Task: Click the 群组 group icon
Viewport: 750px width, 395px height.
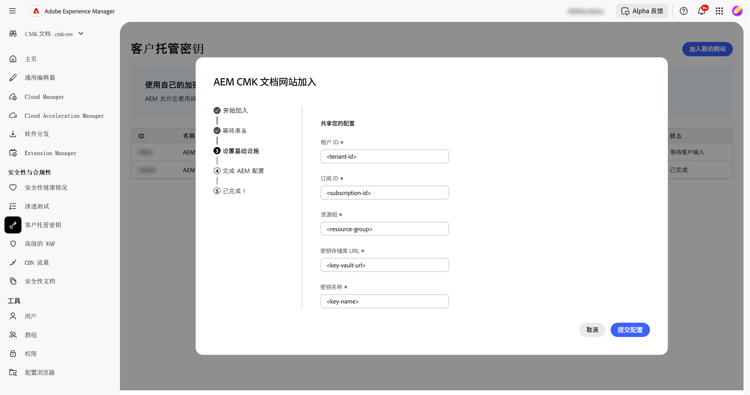Action: 13,335
